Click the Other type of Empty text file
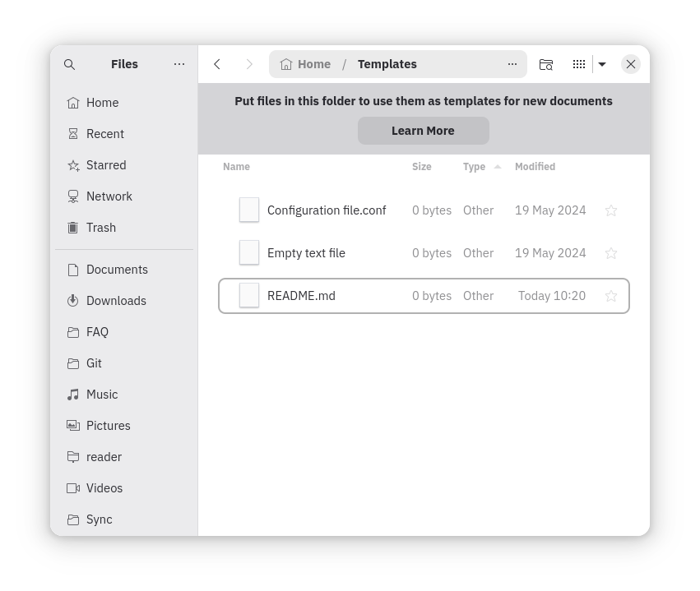This screenshot has width=700, height=591. tap(478, 253)
